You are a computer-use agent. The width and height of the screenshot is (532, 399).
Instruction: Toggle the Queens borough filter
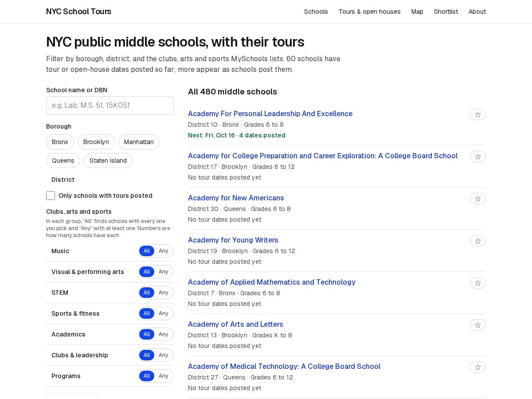pos(63,160)
